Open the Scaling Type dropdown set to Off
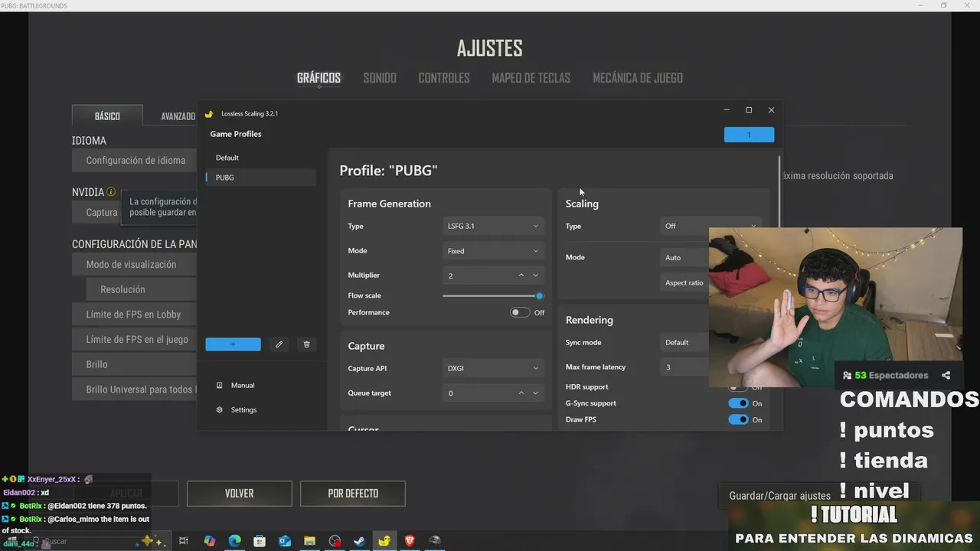This screenshot has height=551, width=980. pos(710,227)
